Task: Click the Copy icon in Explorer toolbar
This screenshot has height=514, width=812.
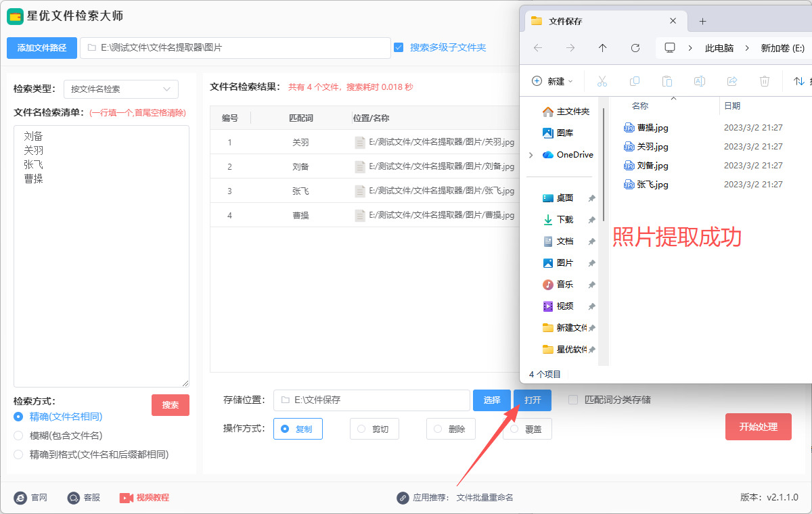Action: click(634, 81)
